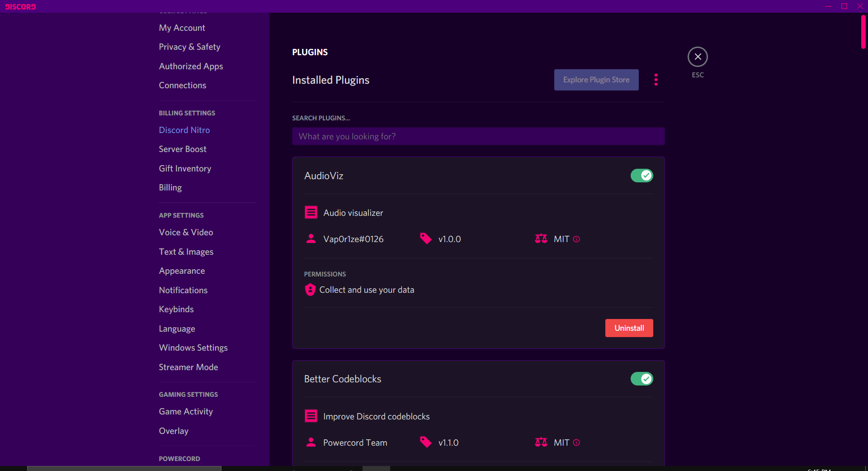
Task: Uninstall the AudioViz plugin
Action: coord(629,328)
